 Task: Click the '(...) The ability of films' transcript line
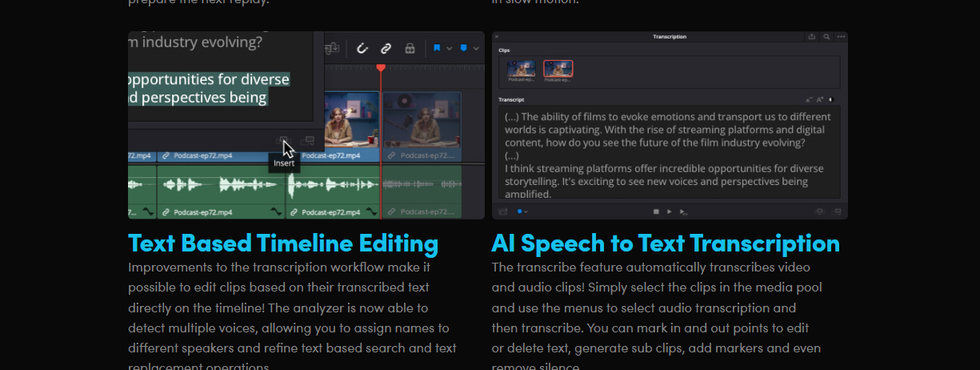coord(668,116)
